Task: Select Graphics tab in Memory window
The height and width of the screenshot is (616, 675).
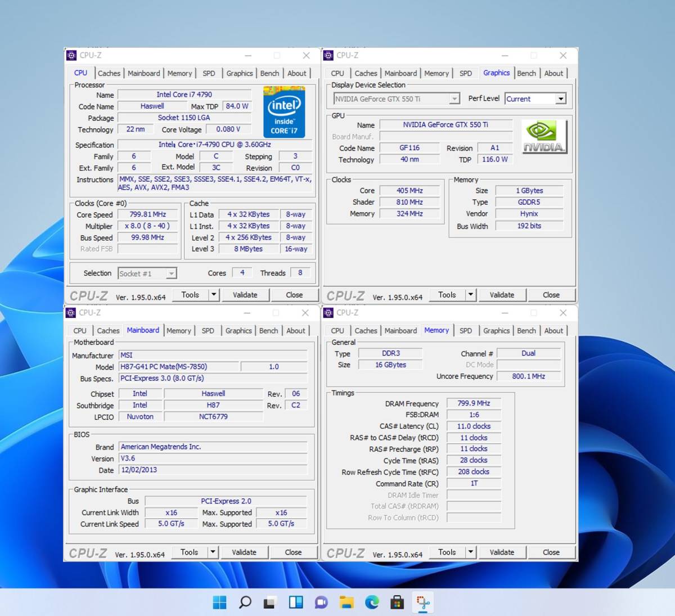Action: coord(496,331)
